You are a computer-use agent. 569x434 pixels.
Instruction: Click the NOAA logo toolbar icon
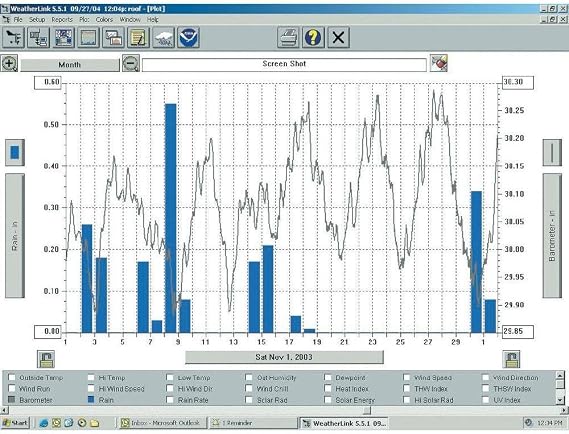pos(188,37)
